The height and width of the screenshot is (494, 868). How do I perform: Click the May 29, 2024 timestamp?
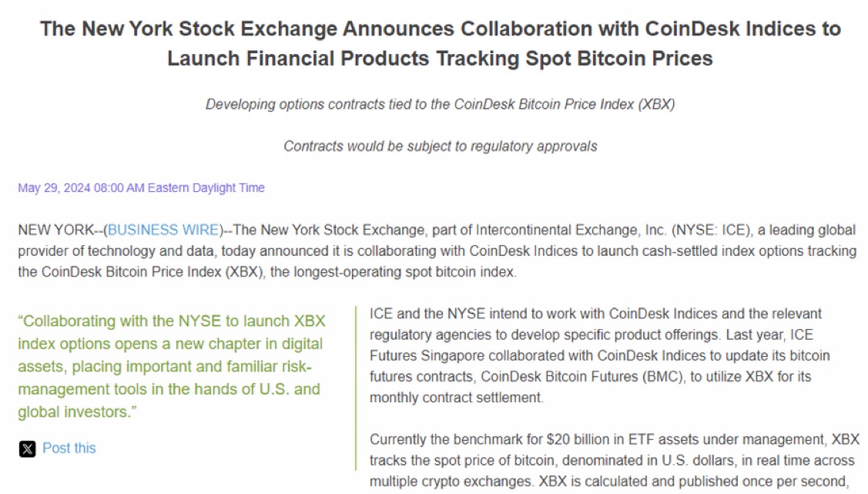click(x=141, y=187)
